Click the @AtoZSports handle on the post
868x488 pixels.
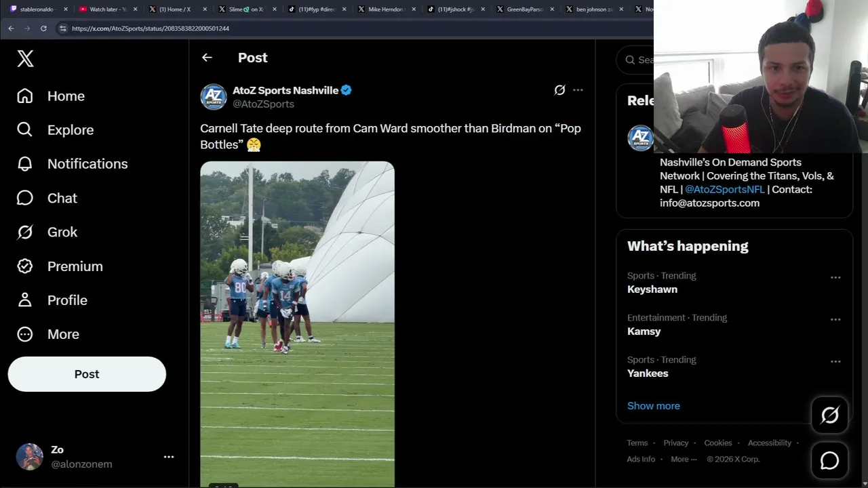pos(263,104)
